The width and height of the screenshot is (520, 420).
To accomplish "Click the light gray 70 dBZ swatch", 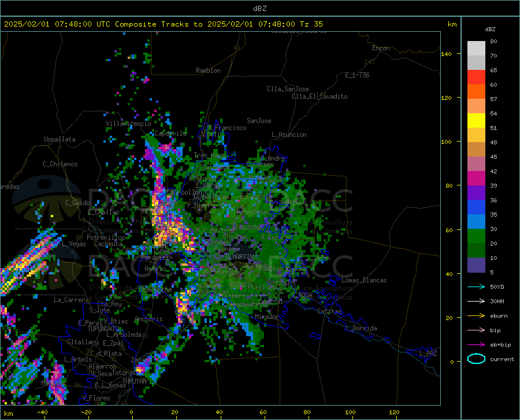I will click(476, 49).
